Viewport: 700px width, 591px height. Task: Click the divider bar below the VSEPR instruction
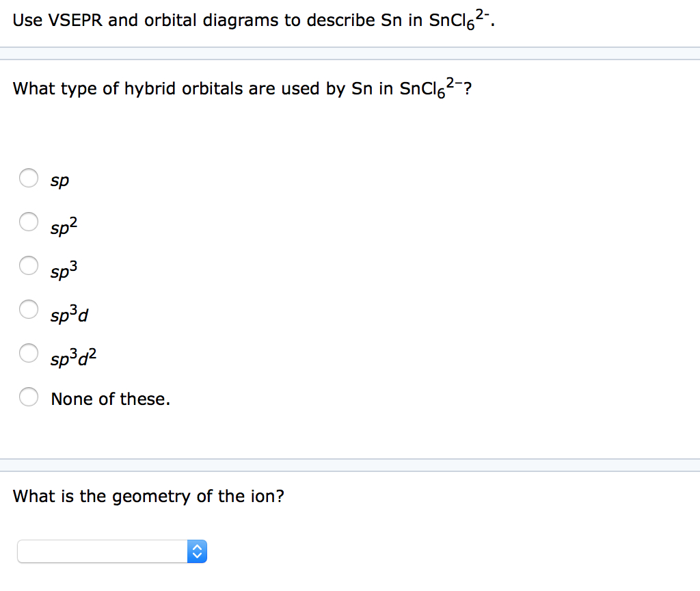(350, 53)
